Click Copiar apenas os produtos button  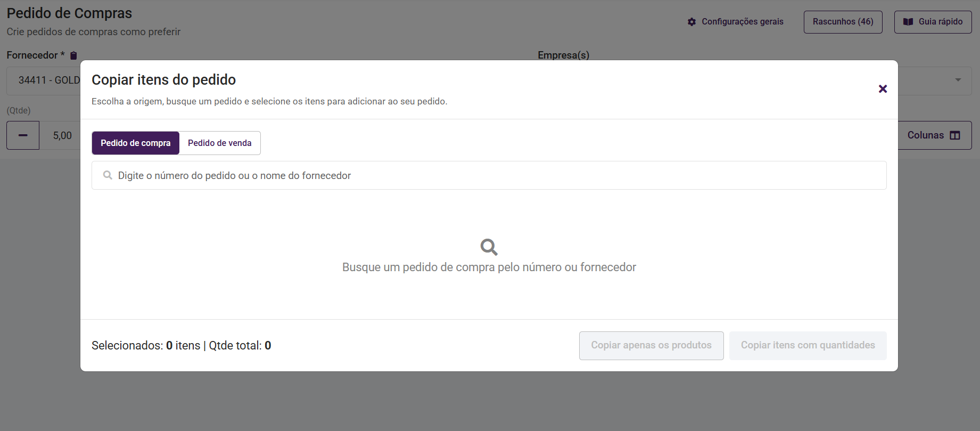coord(651,345)
